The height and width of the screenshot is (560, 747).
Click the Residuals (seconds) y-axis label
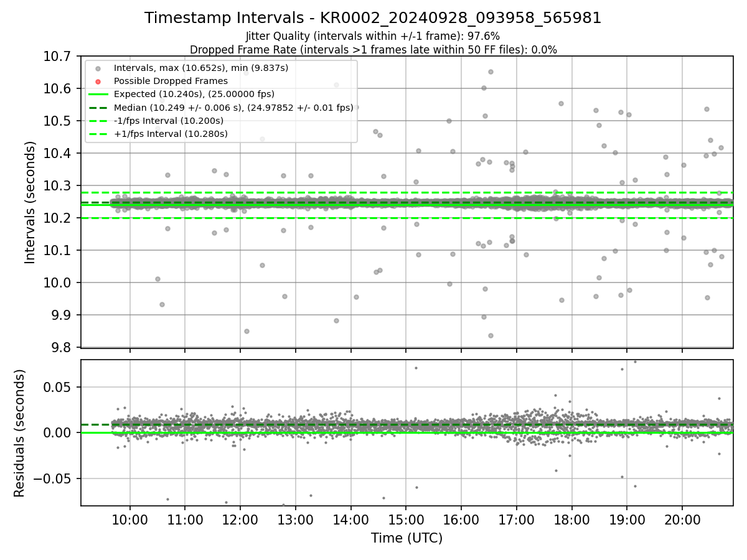pos(20,433)
